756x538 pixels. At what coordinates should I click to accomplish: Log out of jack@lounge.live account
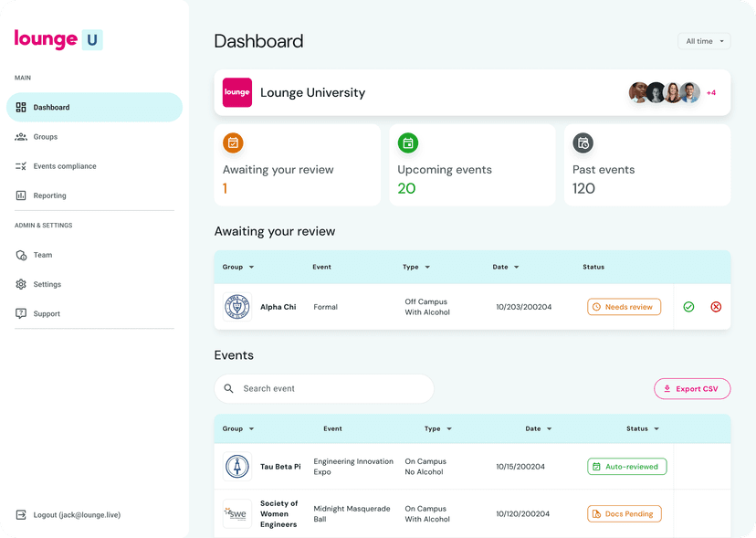(x=76, y=515)
